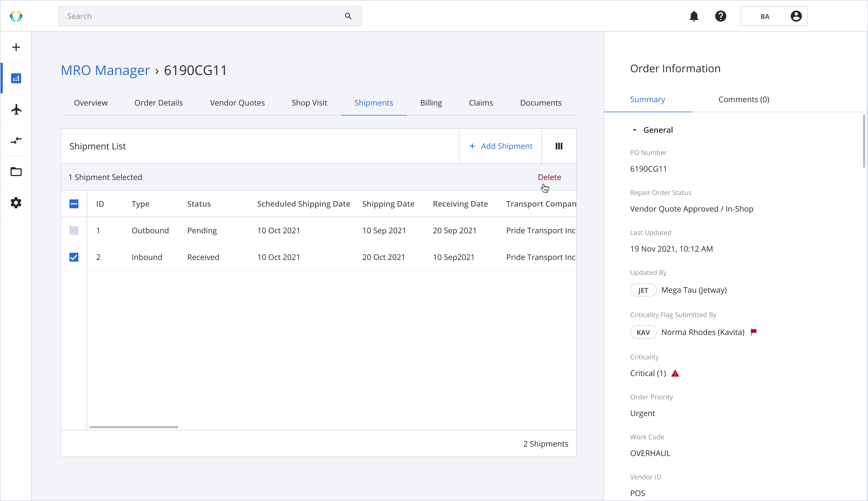
Task: Click the search magnifier icon
Action: [x=348, y=16]
